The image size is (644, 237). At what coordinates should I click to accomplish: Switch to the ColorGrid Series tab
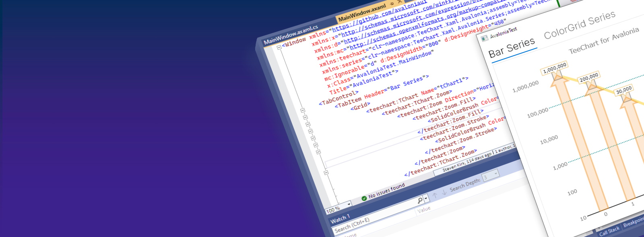(580, 25)
